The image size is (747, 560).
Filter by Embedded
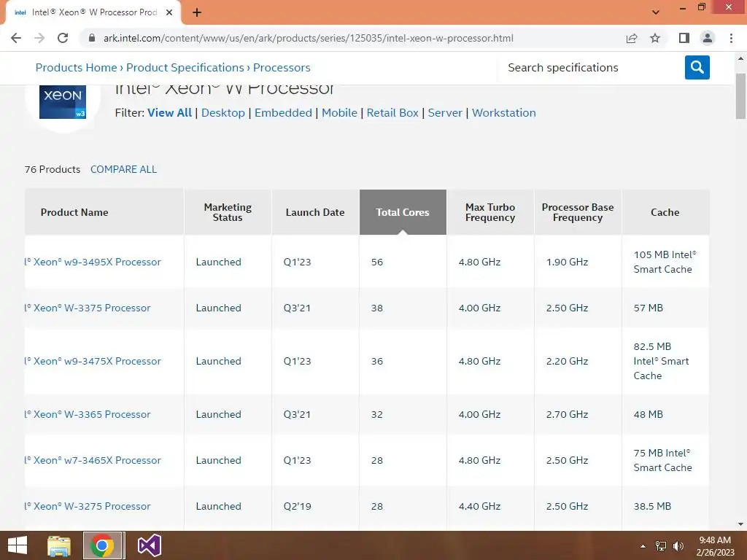[x=283, y=113]
